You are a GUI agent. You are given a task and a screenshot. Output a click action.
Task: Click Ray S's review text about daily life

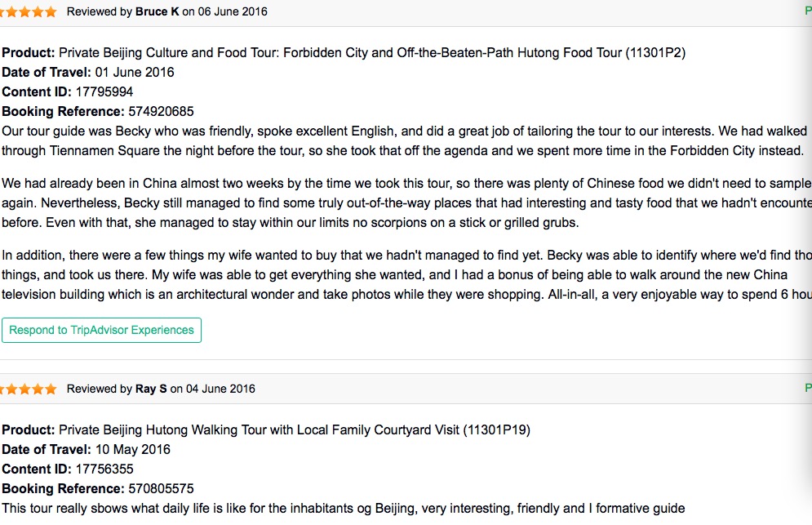(343, 509)
